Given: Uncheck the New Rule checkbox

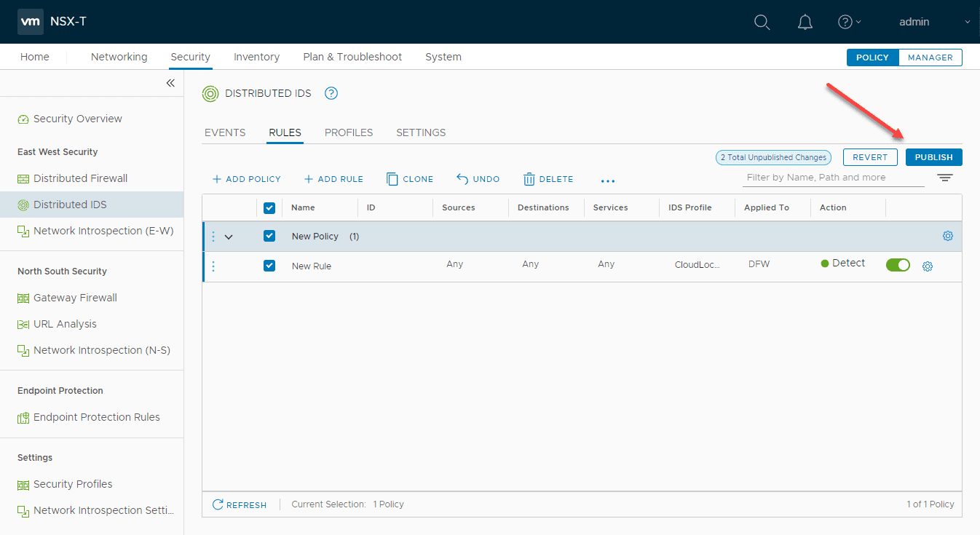Looking at the screenshot, I should [269, 266].
